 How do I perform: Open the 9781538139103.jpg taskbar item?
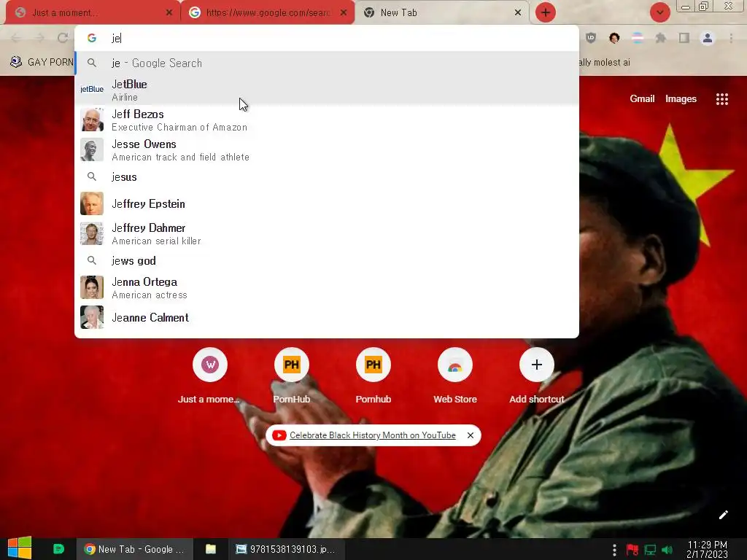[286, 549]
